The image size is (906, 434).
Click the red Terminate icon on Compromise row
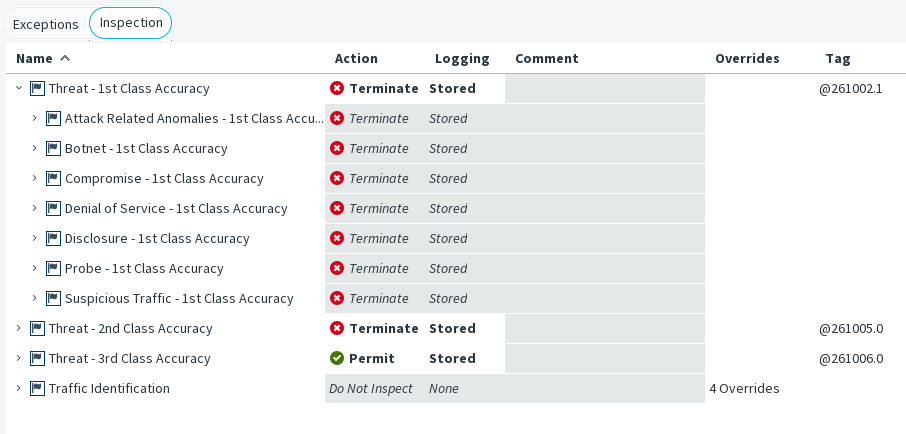pyautogui.click(x=337, y=178)
